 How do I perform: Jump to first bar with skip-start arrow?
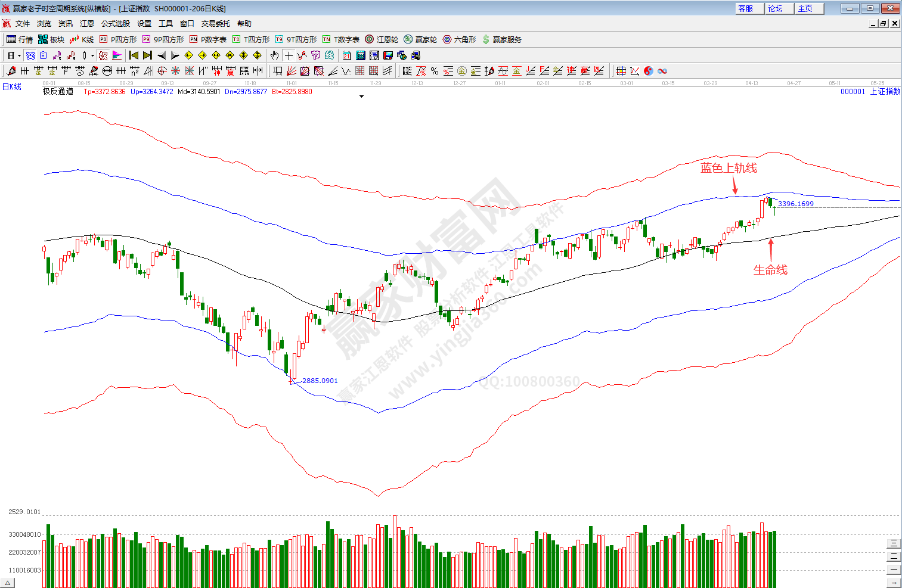pos(134,55)
